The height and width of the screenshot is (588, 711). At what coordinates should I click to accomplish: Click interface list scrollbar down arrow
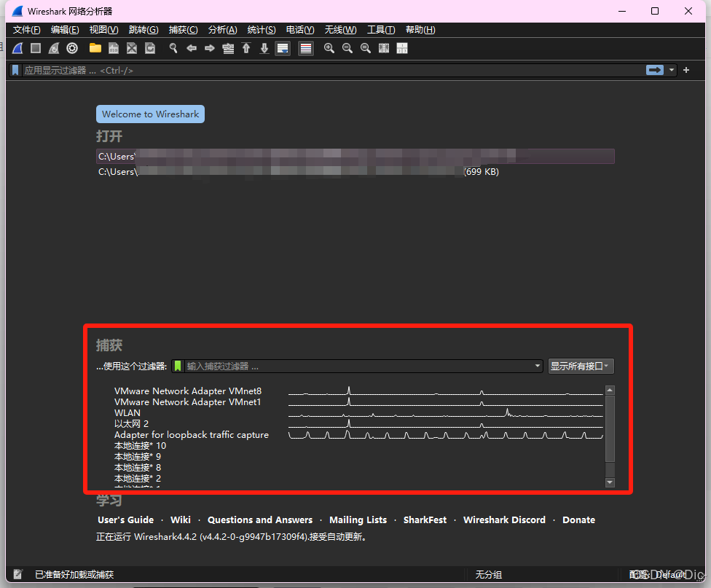(x=610, y=482)
